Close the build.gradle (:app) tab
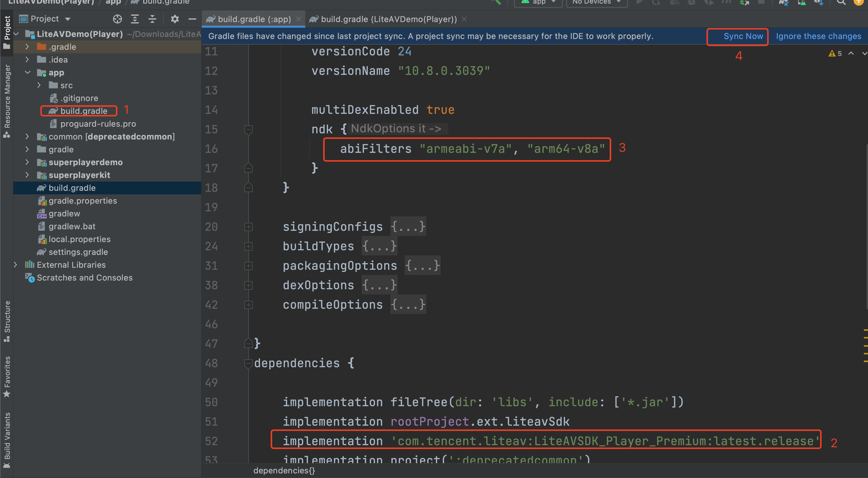This screenshot has height=478, width=868. pos(298,19)
